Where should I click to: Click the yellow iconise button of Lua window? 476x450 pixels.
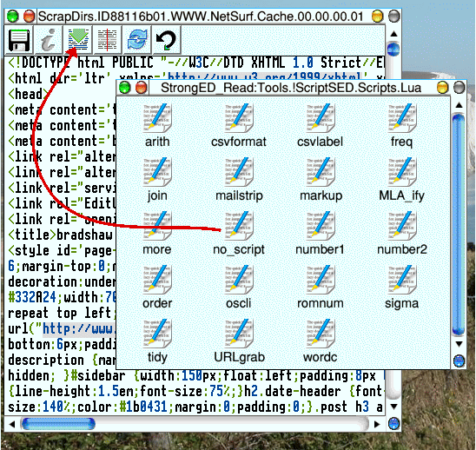pos(442,88)
